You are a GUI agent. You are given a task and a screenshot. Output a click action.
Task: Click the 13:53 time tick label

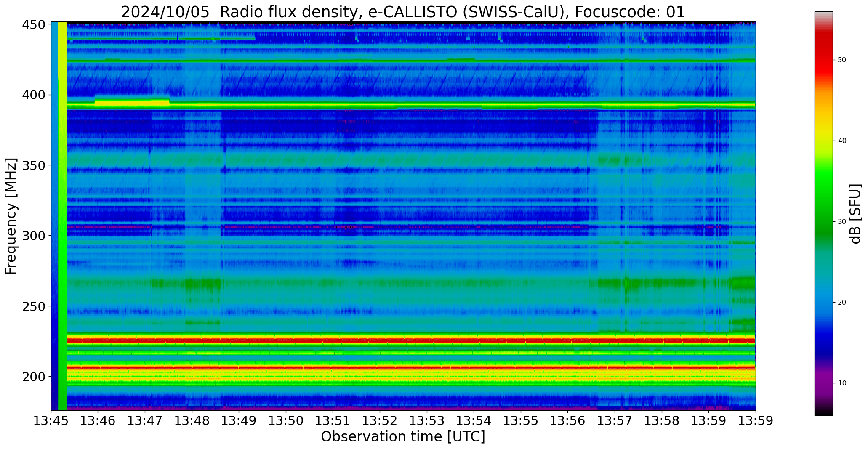427,421
